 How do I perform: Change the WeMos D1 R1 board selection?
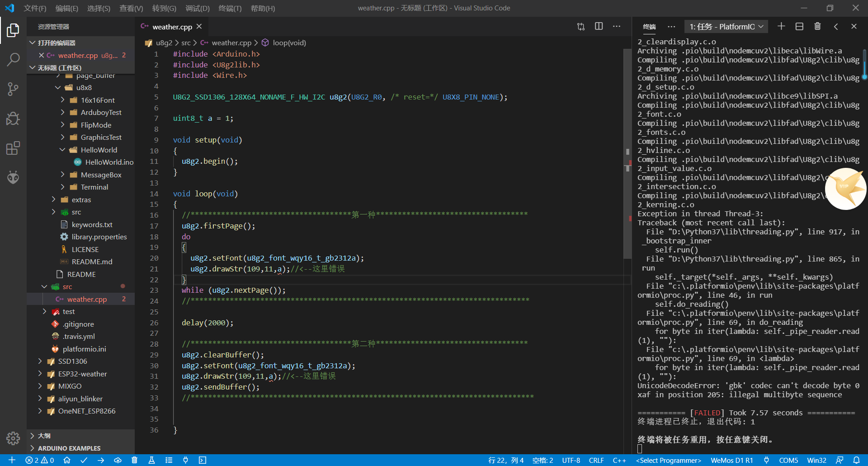pyautogui.click(x=731, y=460)
